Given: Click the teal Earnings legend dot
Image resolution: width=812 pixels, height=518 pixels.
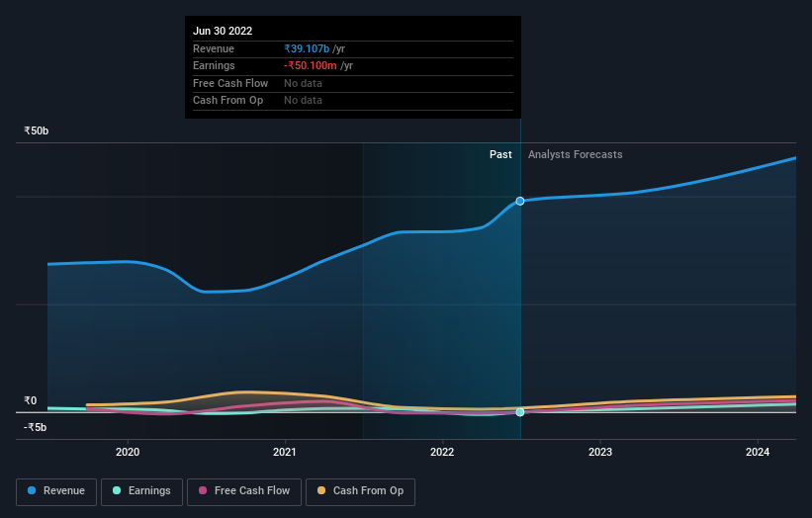Looking at the screenshot, I should 117,490.
